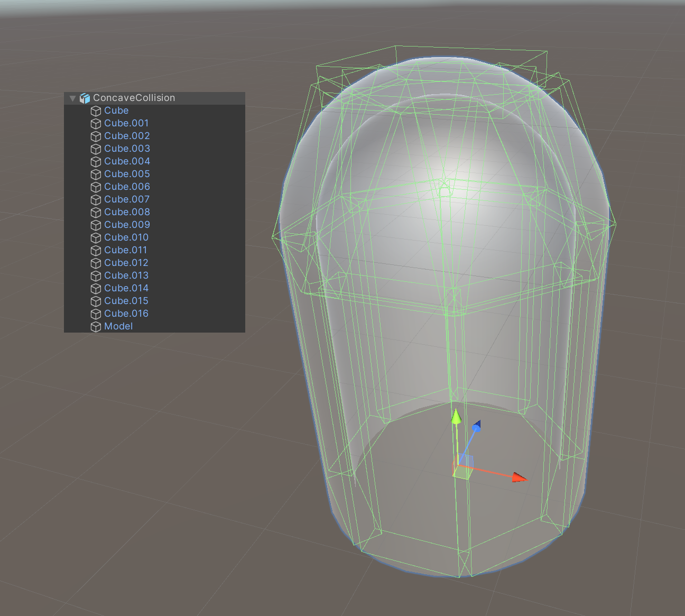
Task: Click the blue Z-axis gizmo arrow
Action: 477,426
